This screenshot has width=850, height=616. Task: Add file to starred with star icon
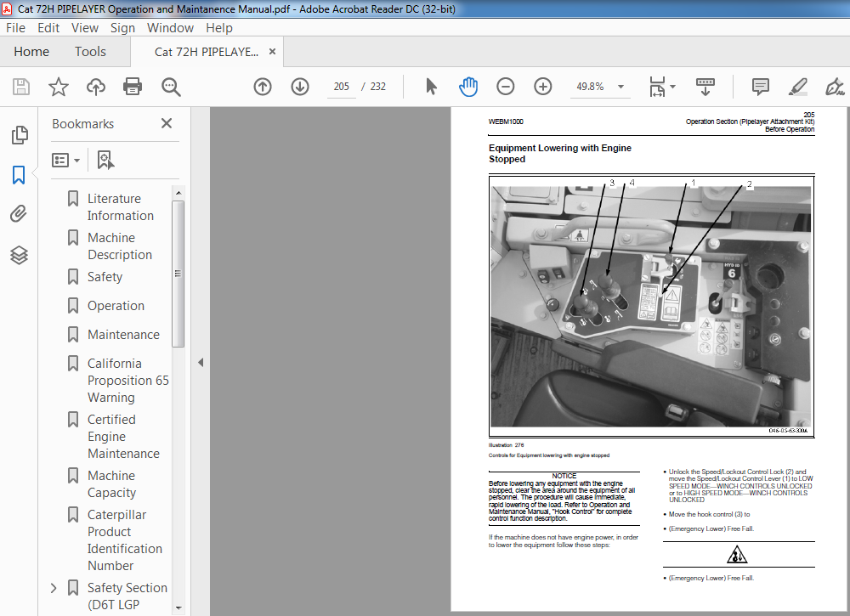pos(59,87)
